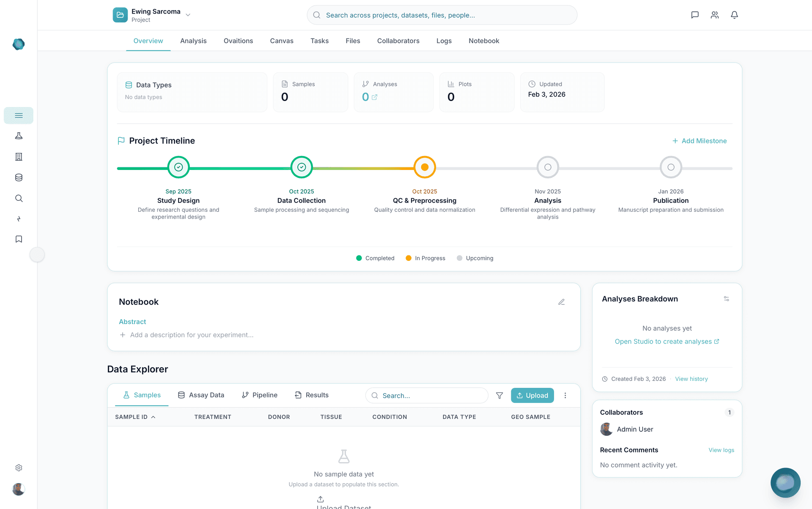Click the Data Collection milestone marker
Screen dimensions: 812x509
302,167
